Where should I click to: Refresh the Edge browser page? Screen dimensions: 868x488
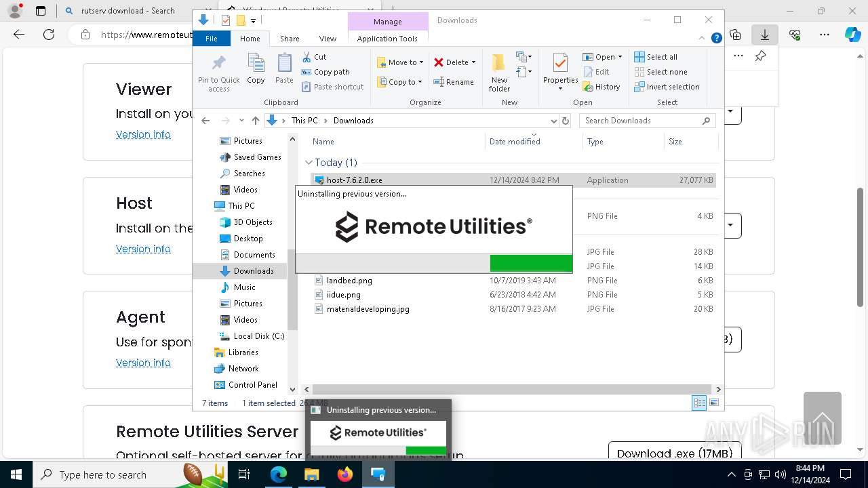point(48,35)
